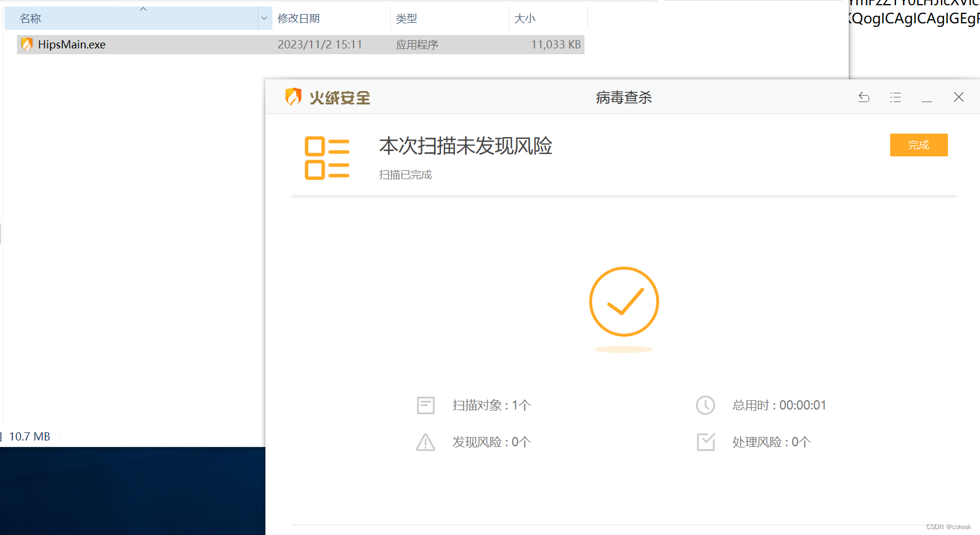Open the 名称 column filter dropdown

pos(264,18)
